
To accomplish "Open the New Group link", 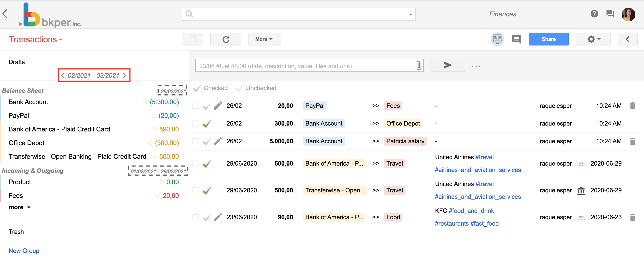I will pos(24,250).
